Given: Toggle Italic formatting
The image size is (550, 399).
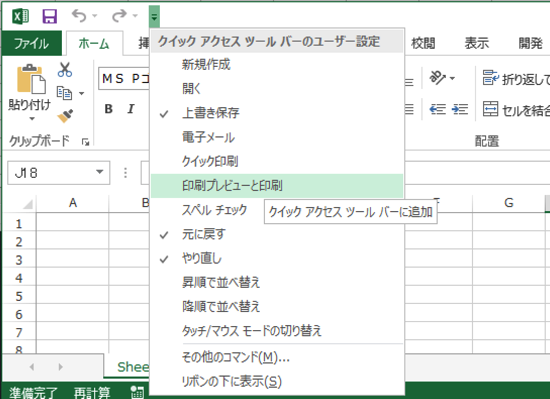Looking at the screenshot, I should (x=130, y=109).
